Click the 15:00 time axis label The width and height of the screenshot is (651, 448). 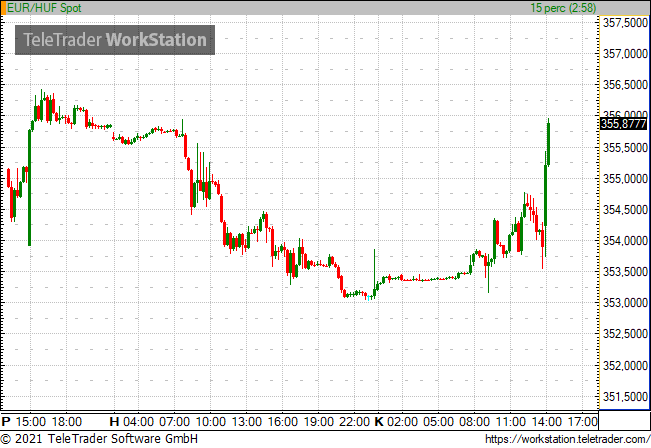point(30,422)
